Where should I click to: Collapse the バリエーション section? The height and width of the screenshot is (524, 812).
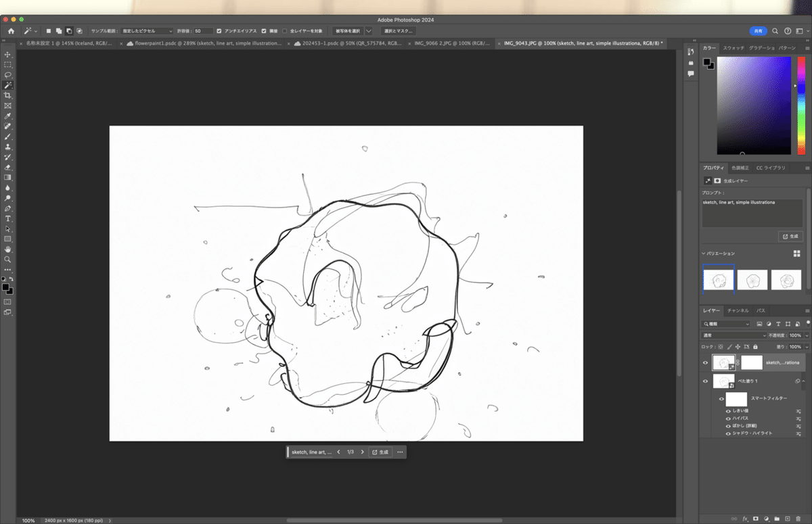(703, 254)
